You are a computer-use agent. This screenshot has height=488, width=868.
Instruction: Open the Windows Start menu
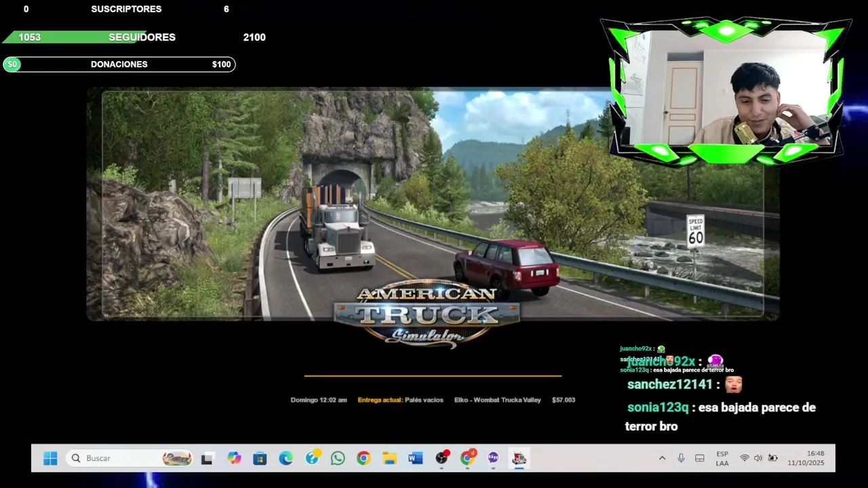50,459
